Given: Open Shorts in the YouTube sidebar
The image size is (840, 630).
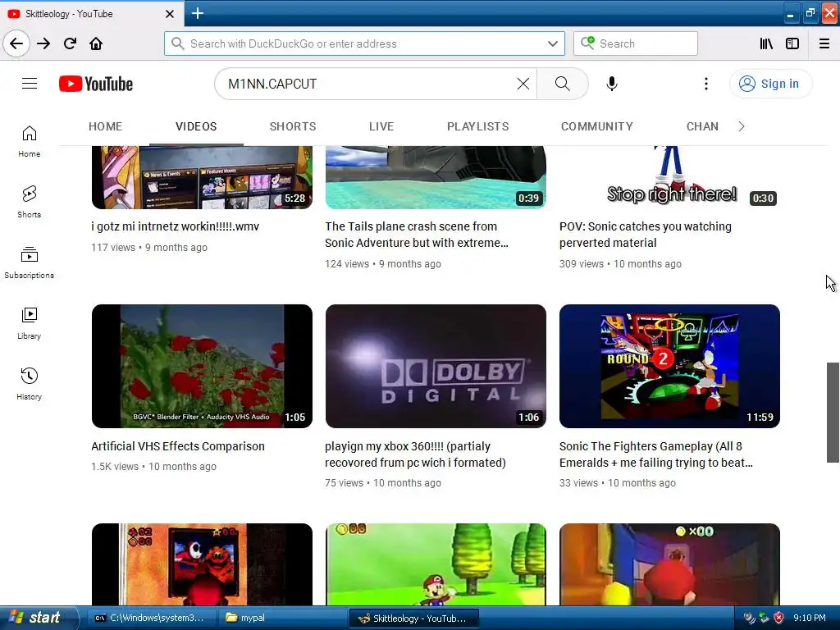Looking at the screenshot, I should point(29,202).
